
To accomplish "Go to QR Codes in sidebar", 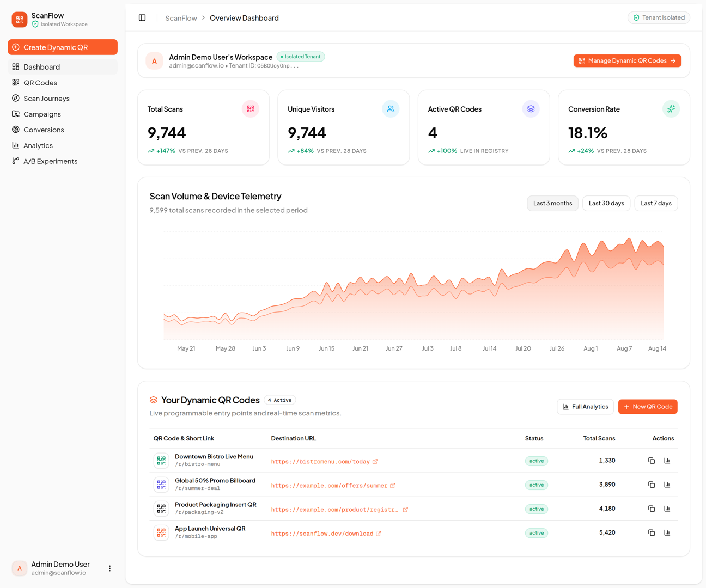I will [63, 83].
